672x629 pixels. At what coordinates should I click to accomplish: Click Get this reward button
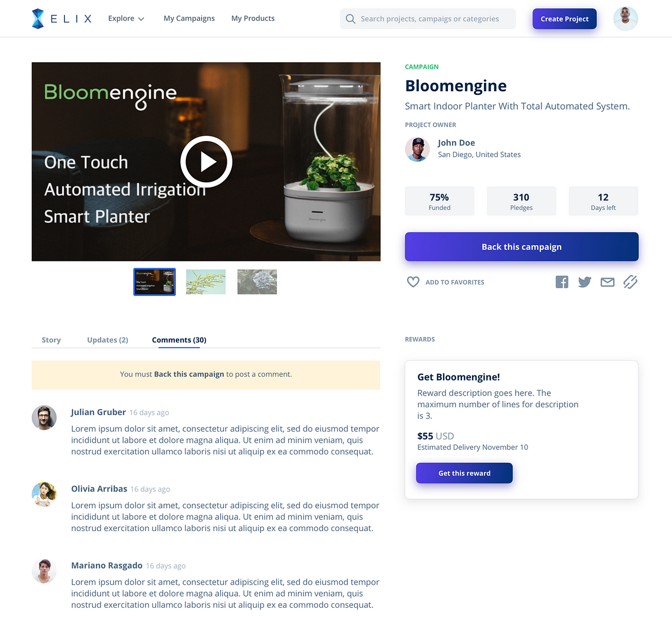(464, 473)
